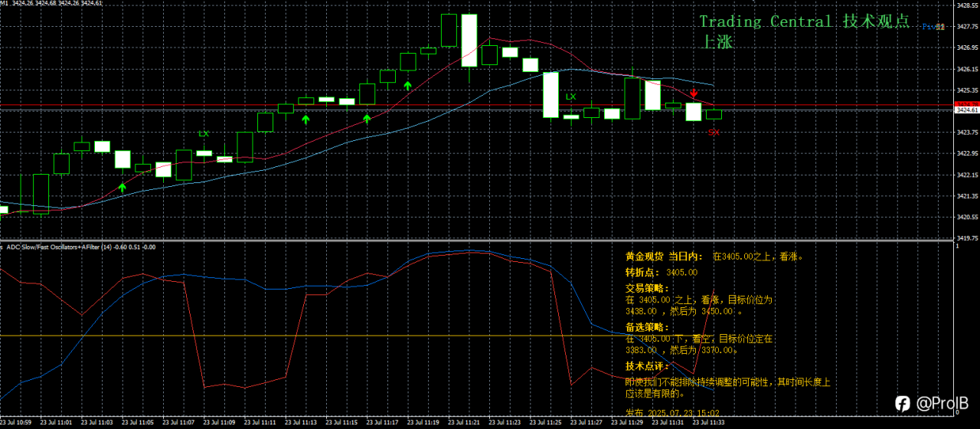The width and height of the screenshot is (980, 429).
Task: Select the green up arrow near 11:03
Action: point(122,187)
